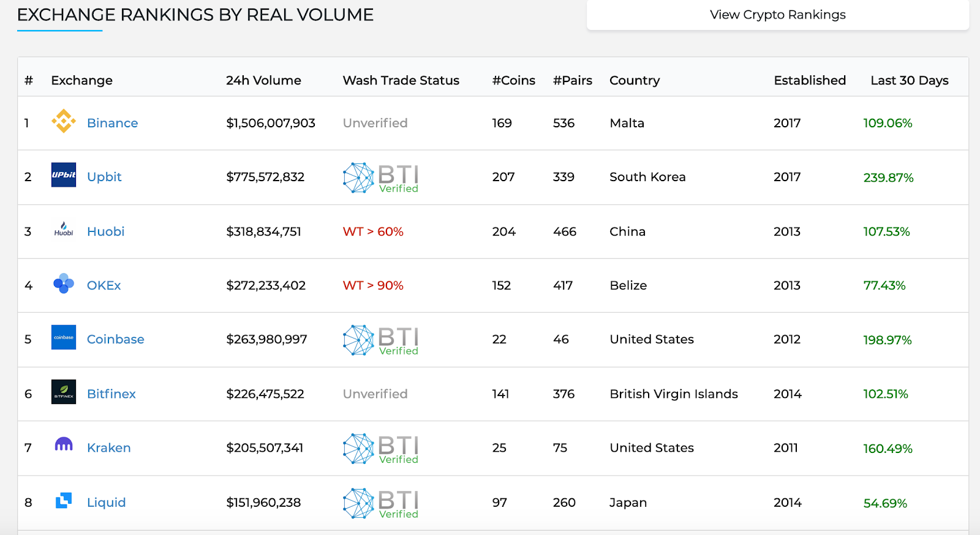
Task: Click the OKEx logo icon
Action: pyautogui.click(x=64, y=283)
